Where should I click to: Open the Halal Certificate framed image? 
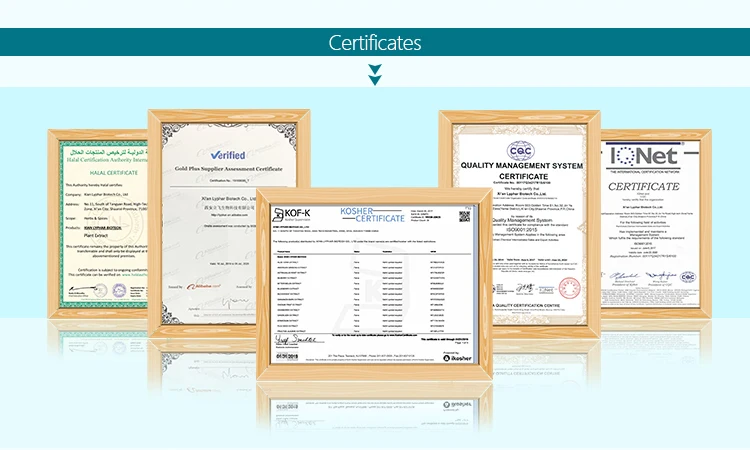point(98,224)
